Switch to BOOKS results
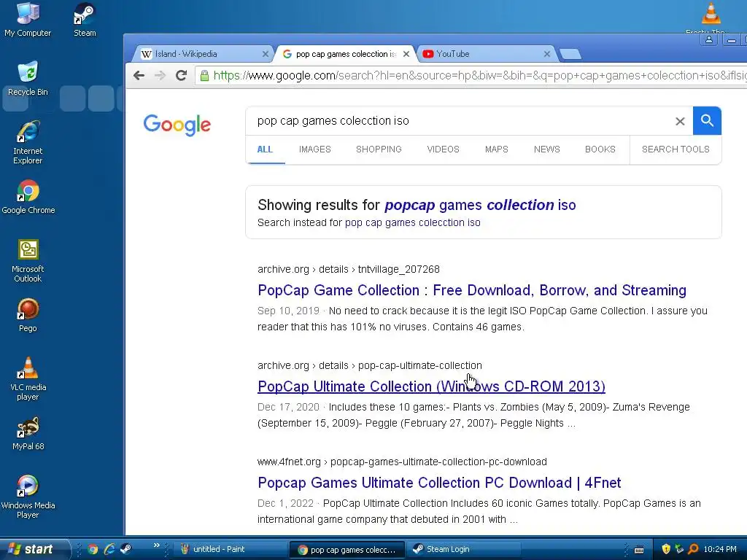The width and height of the screenshot is (747, 560). click(600, 149)
